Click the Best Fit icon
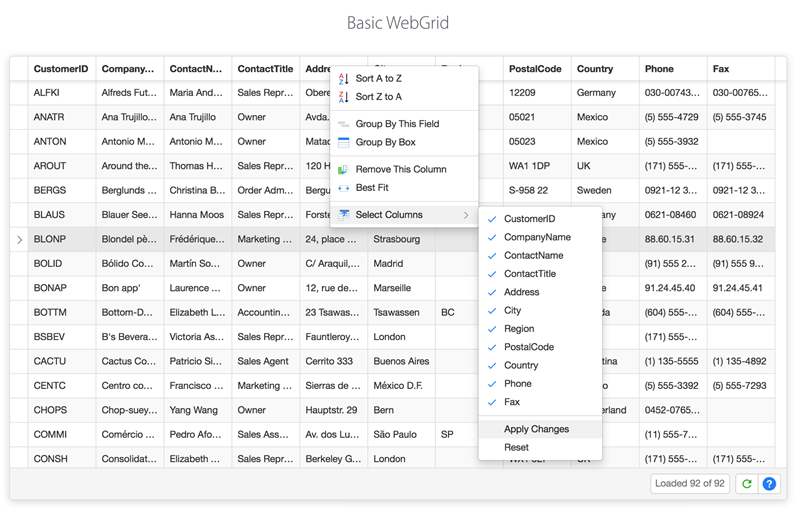 (343, 188)
